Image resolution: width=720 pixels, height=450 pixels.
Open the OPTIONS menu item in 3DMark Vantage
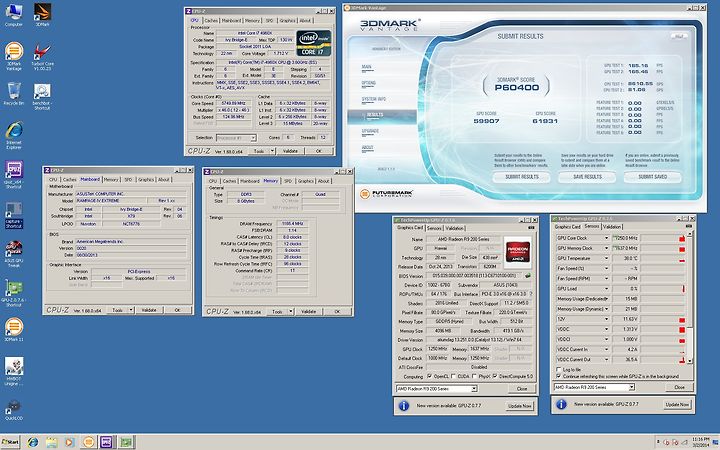coord(369,83)
